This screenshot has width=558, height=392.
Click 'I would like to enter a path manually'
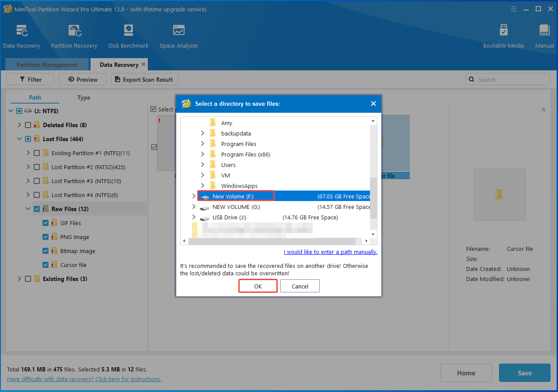[331, 252]
